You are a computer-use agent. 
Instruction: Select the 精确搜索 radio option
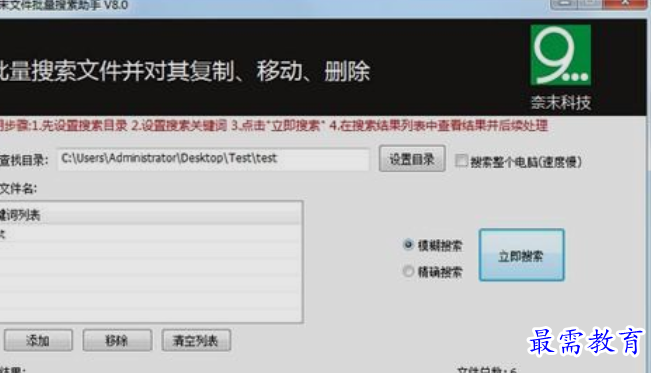(408, 271)
